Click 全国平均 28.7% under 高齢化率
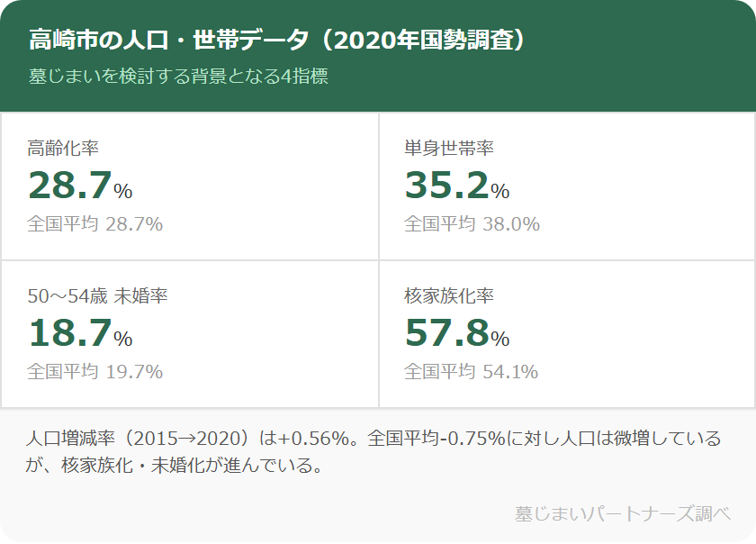The width and height of the screenshot is (756, 544). [x=95, y=224]
